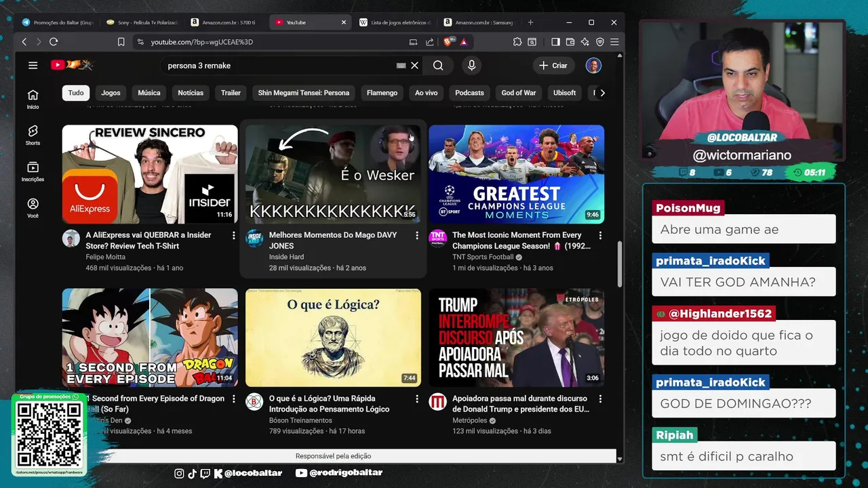Open Felipe Motta channel link
This screenshot has width=868, height=488.
pos(106,257)
